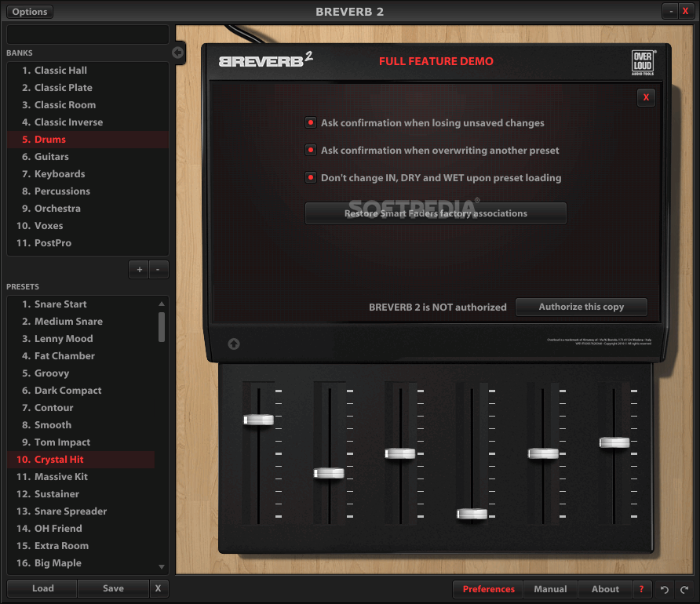Select the Voxes bank

(88, 226)
